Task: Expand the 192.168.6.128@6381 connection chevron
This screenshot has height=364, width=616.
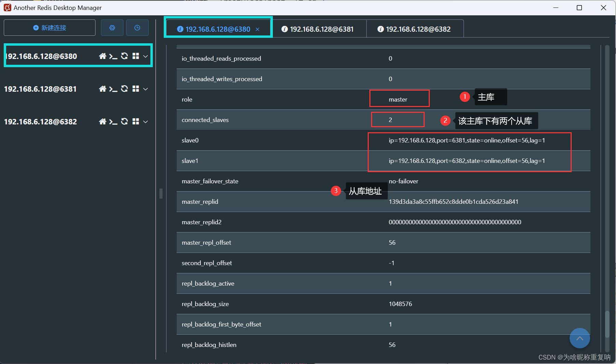Action: pos(146,89)
